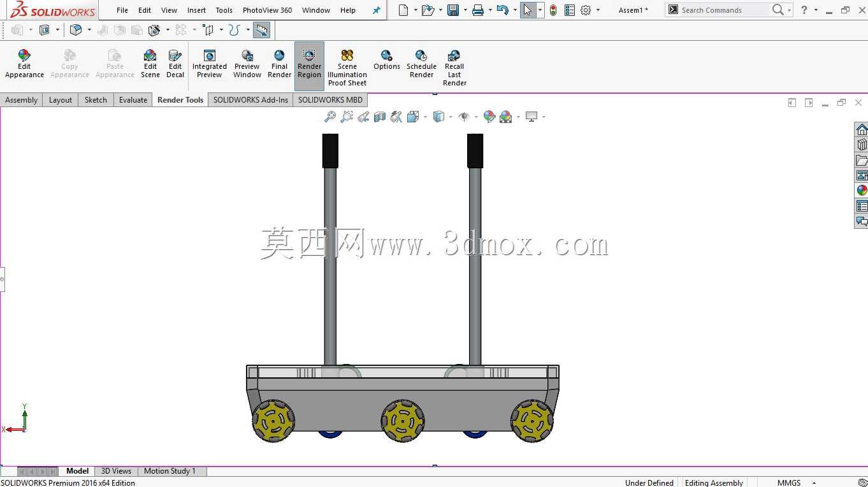This screenshot has height=487, width=868.
Task: Expand View Settings dropdown arrow
Action: pos(544,117)
